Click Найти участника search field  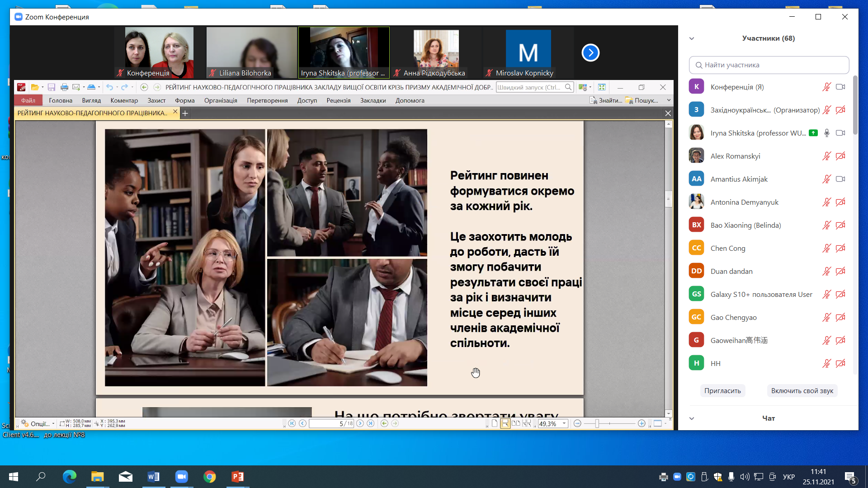click(x=769, y=65)
